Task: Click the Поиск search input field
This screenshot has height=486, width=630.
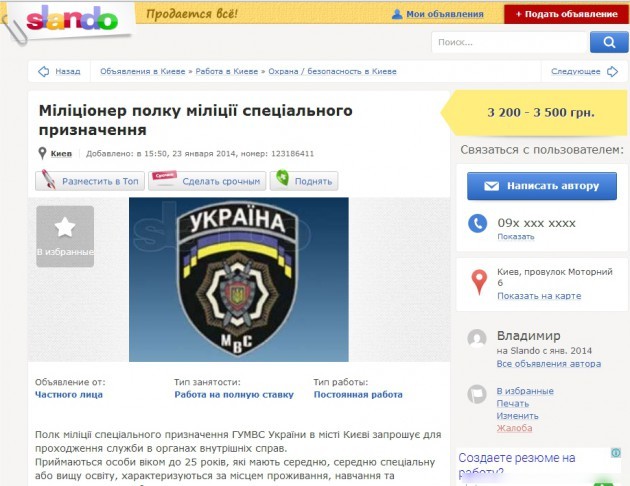Action: [509, 42]
